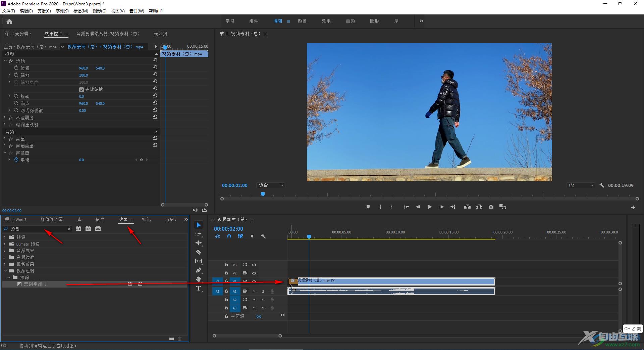Clear effects search field
The image size is (644, 350).
tap(69, 229)
